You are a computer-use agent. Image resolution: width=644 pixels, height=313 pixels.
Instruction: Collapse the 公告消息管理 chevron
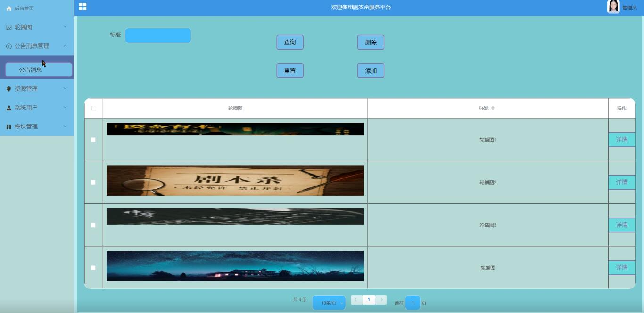coord(65,46)
